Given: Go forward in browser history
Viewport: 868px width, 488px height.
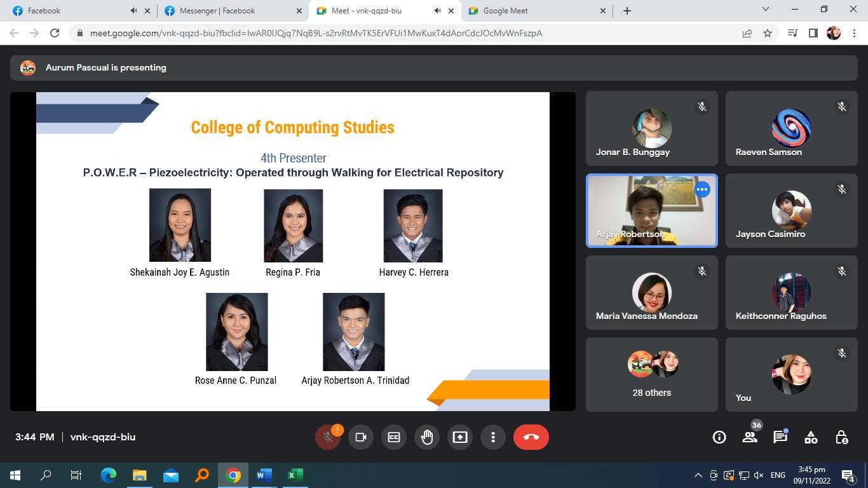Looking at the screenshot, I should pyautogui.click(x=34, y=33).
